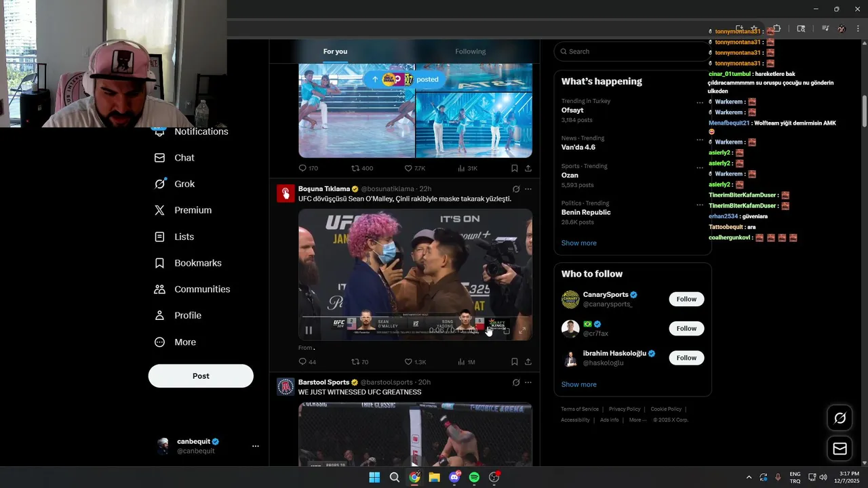This screenshot has width=868, height=488.
Task: Share the O'Malley post
Action: pyautogui.click(x=528, y=362)
